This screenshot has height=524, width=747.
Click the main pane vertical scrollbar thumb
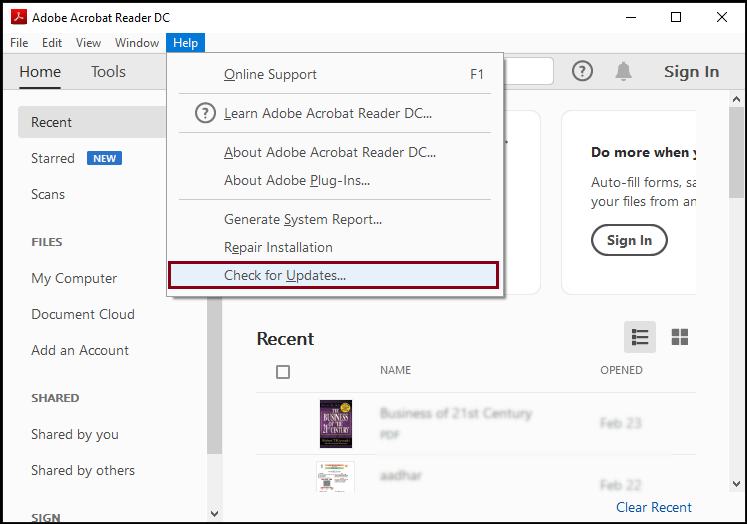click(x=737, y=152)
